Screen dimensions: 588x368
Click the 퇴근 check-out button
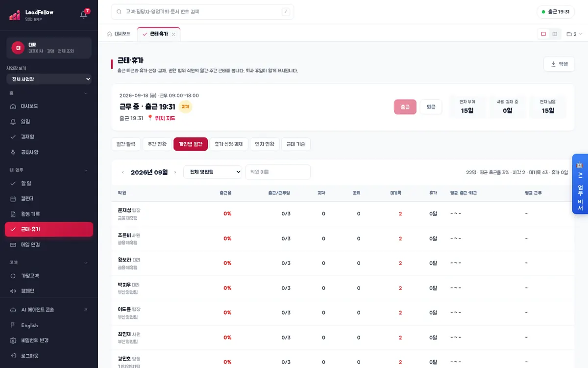pyautogui.click(x=431, y=107)
